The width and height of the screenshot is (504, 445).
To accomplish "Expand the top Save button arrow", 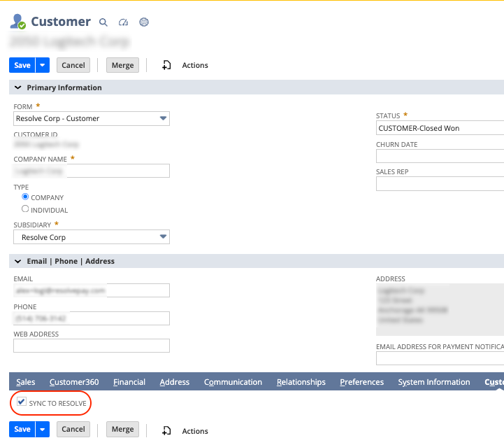I will (x=43, y=65).
